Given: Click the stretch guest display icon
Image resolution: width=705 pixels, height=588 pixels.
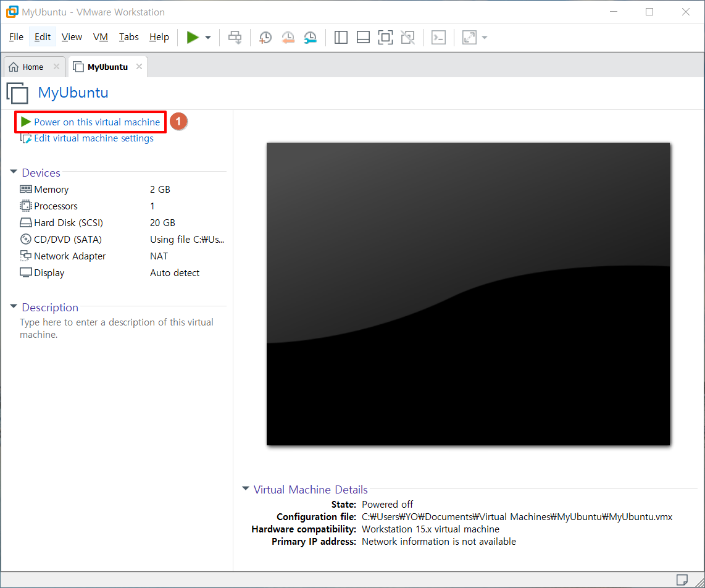Looking at the screenshot, I should pos(469,37).
